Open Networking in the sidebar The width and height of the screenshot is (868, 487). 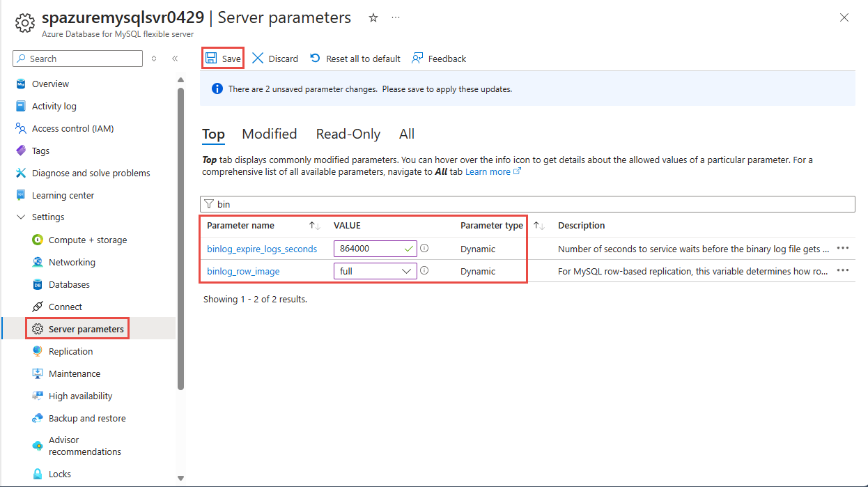click(x=72, y=262)
